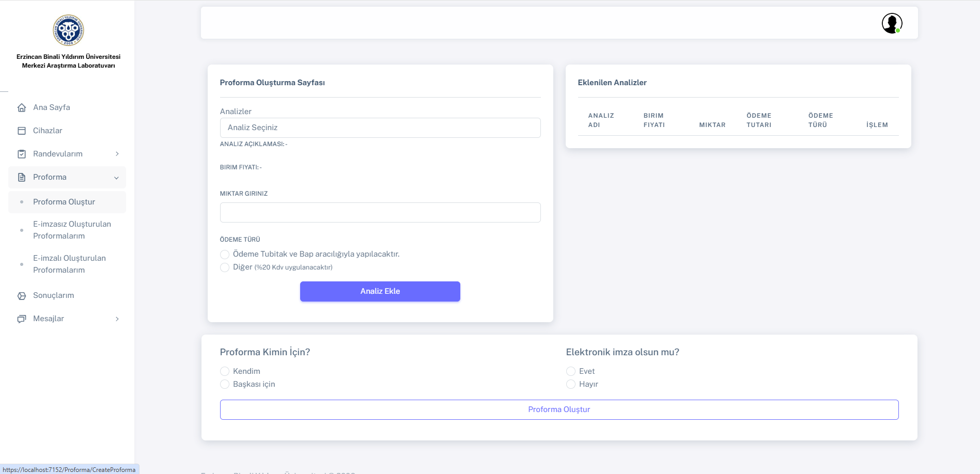Open the Analiz Seçiniz dropdown
Viewport: 980px width, 474px height.
point(380,128)
